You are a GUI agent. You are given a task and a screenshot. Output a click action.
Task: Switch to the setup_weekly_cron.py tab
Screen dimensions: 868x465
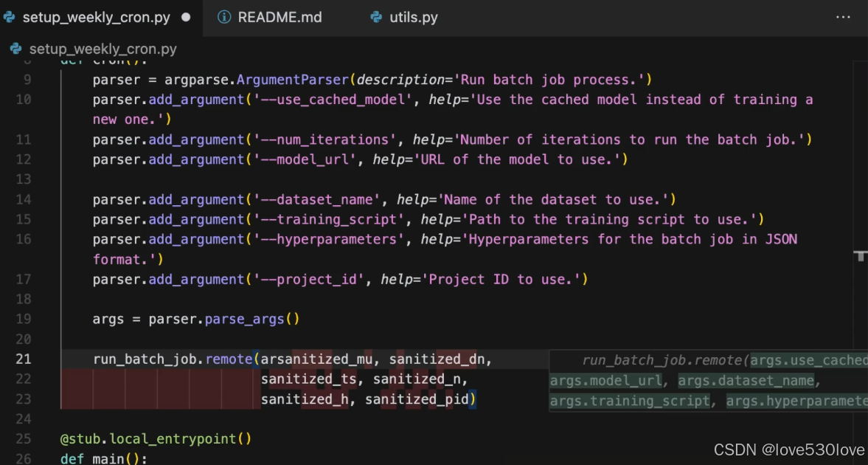(96, 17)
